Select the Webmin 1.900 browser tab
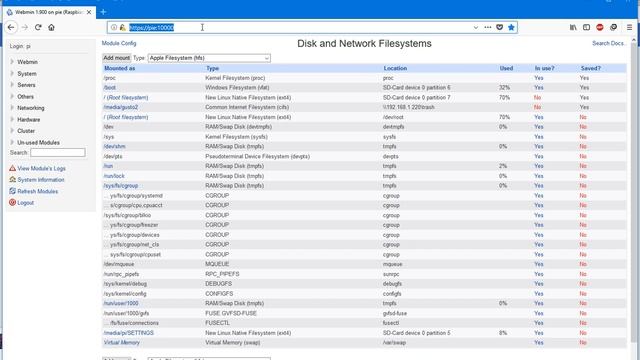The width and height of the screenshot is (640, 360). 49,12
